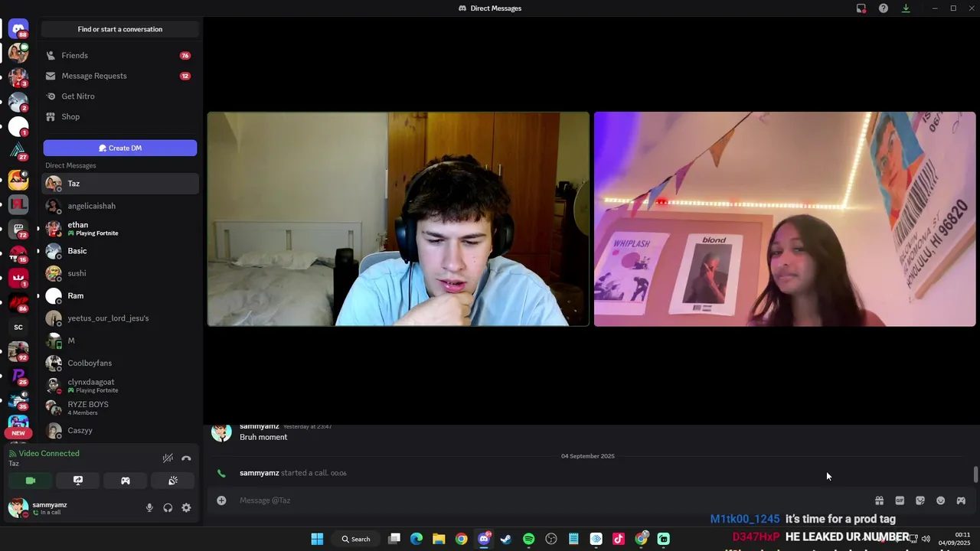Open Ram direct message
Viewport: 980px width, 551px height.
[x=120, y=295]
